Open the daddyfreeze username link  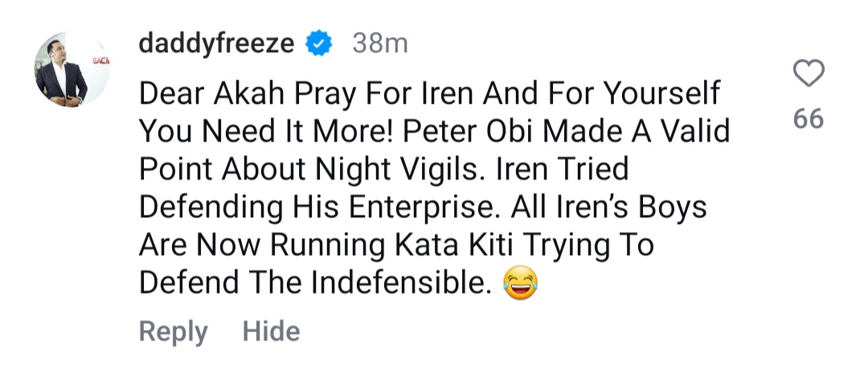216,43
